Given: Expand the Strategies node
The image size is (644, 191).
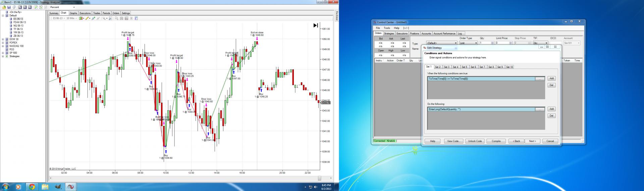Looking at the screenshot, I should pyautogui.click(x=3, y=56).
